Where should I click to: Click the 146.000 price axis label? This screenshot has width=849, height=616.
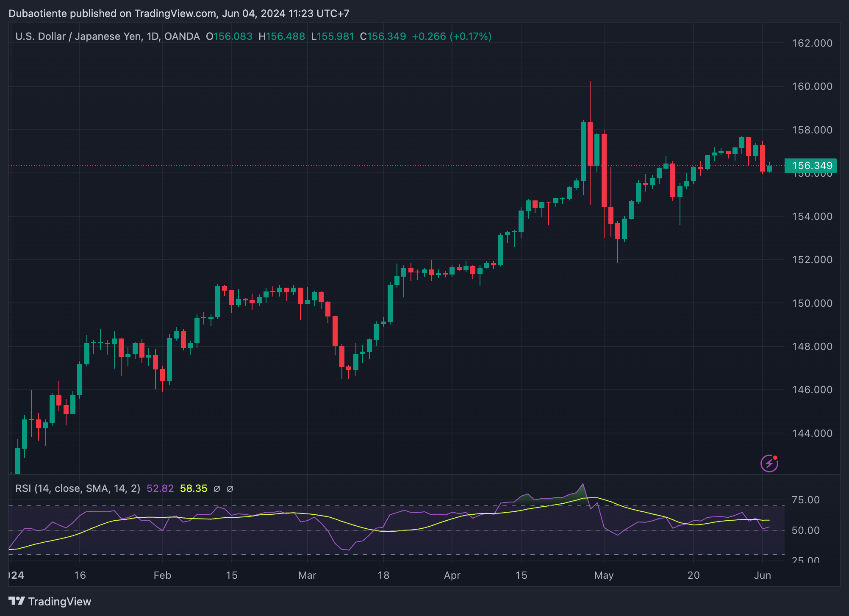812,390
